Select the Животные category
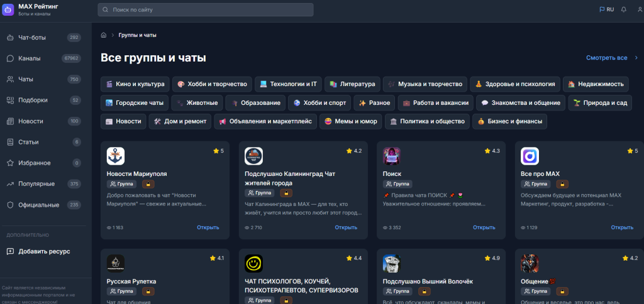This screenshot has width=644, height=304. tap(197, 103)
